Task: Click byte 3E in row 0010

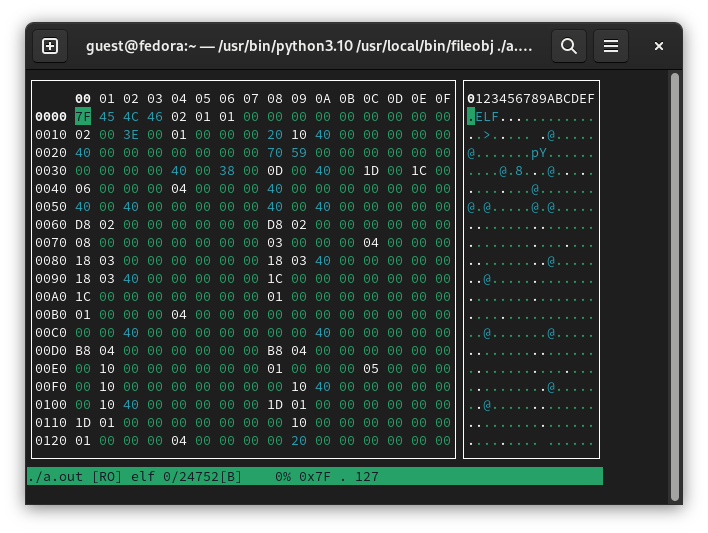Action: tap(130, 135)
